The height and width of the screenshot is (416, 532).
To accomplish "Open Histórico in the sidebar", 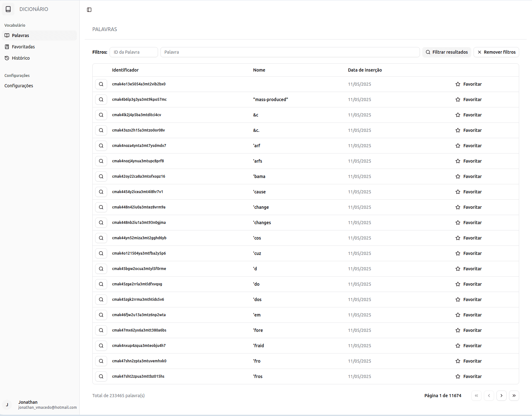I will [21, 58].
